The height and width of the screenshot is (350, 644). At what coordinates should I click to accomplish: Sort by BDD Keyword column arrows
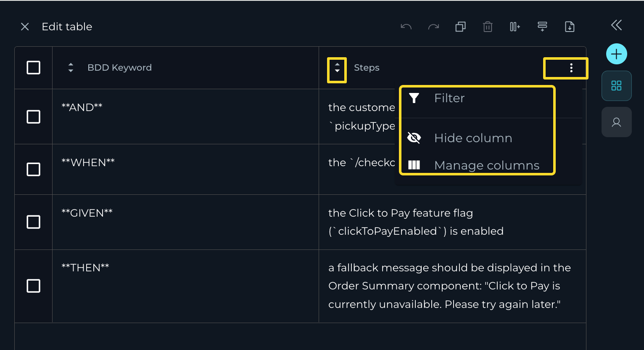[71, 68]
